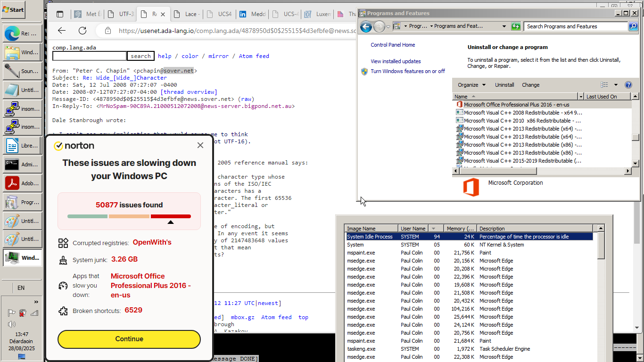
Task: Click the search button on usenet page
Action: (141, 56)
